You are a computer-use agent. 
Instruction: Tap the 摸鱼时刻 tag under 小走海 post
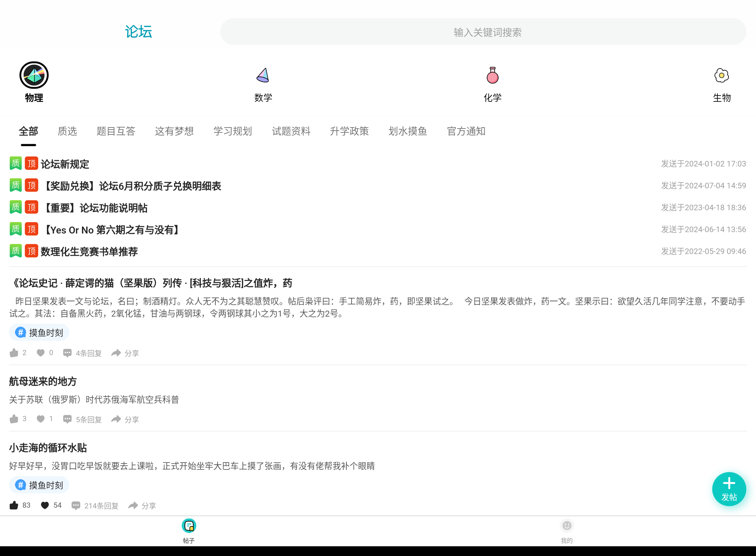tap(39, 485)
